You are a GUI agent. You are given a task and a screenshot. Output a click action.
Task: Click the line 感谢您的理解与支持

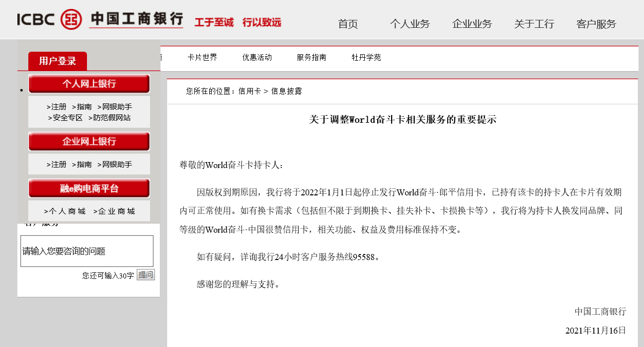pyautogui.click(x=239, y=284)
